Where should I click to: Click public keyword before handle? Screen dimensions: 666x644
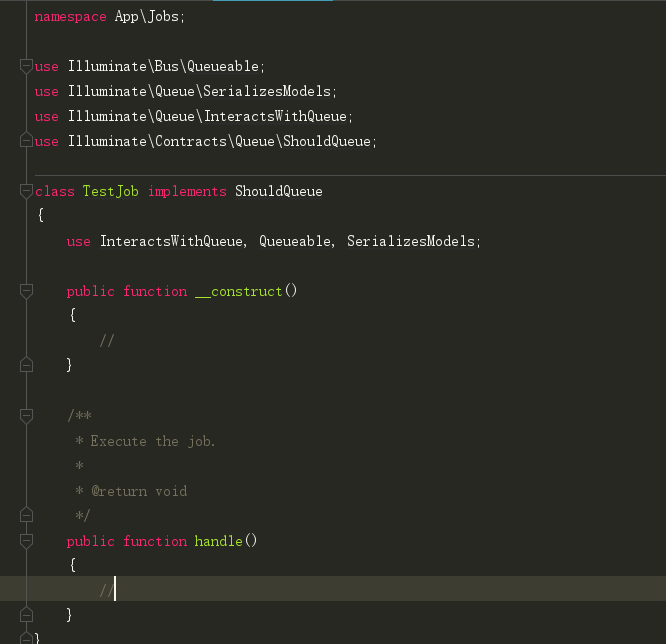coord(90,541)
